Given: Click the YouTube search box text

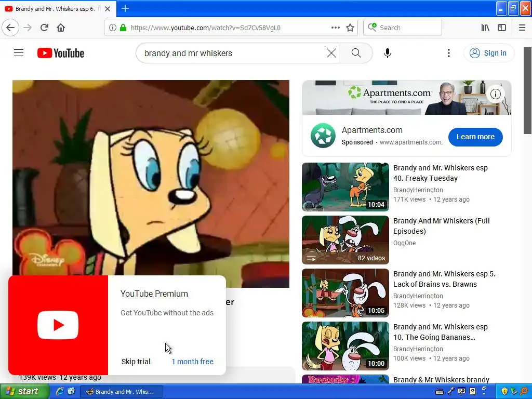Looking at the screenshot, I should click(x=188, y=54).
